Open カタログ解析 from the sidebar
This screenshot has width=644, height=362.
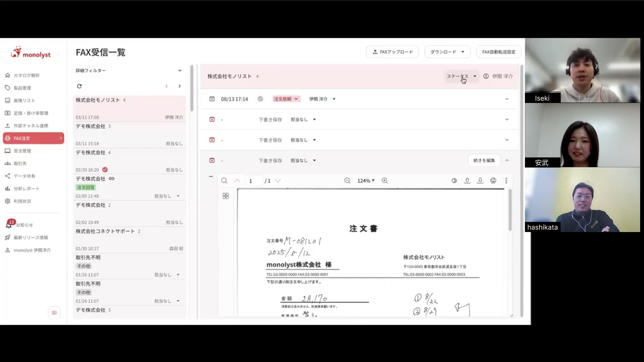[26, 75]
